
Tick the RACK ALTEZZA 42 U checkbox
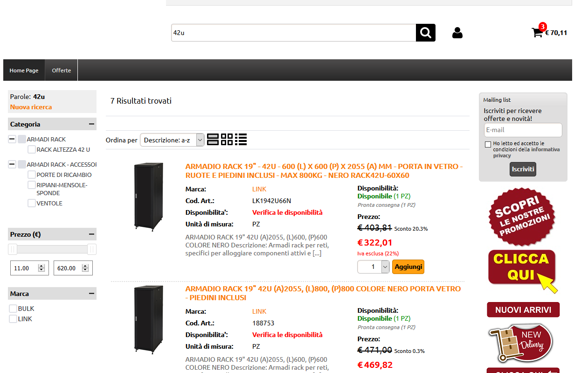[32, 149]
